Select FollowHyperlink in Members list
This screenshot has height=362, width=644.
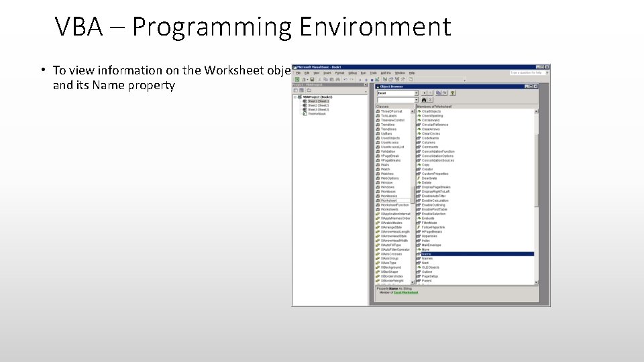[x=433, y=227]
